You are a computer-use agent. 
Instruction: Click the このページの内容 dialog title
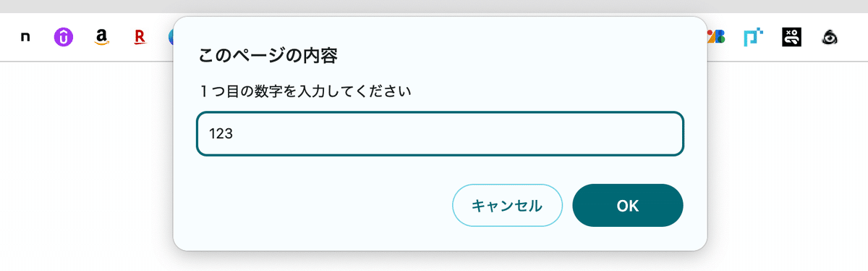pos(269,55)
